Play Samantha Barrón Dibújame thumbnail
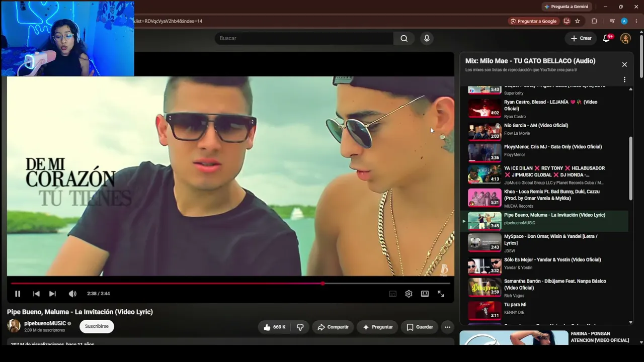 (x=485, y=287)
